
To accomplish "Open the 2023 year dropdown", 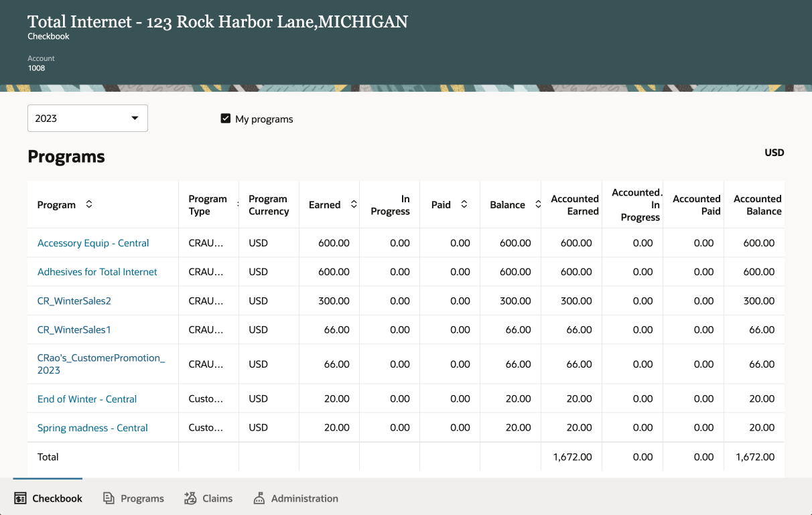I will (x=87, y=119).
